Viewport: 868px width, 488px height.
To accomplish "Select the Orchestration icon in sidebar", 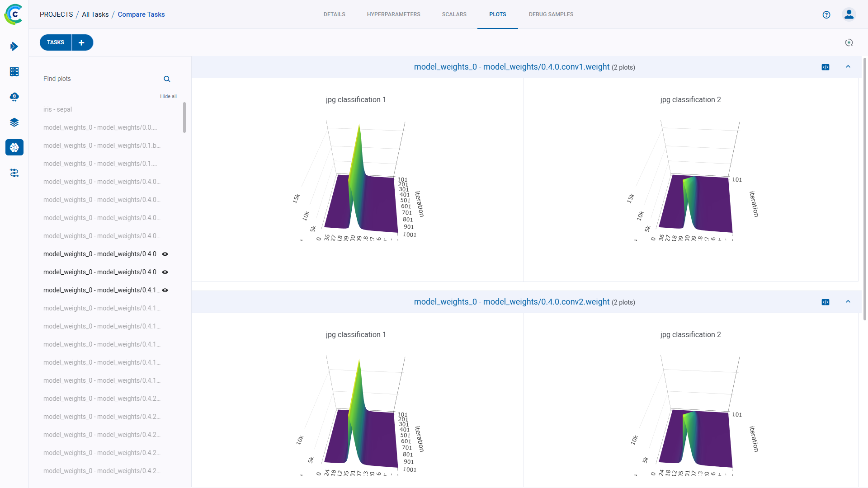I will (x=14, y=173).
